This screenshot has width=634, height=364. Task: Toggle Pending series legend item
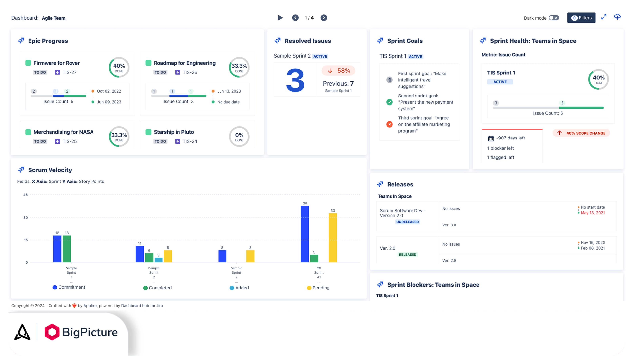tap(318, 288)
